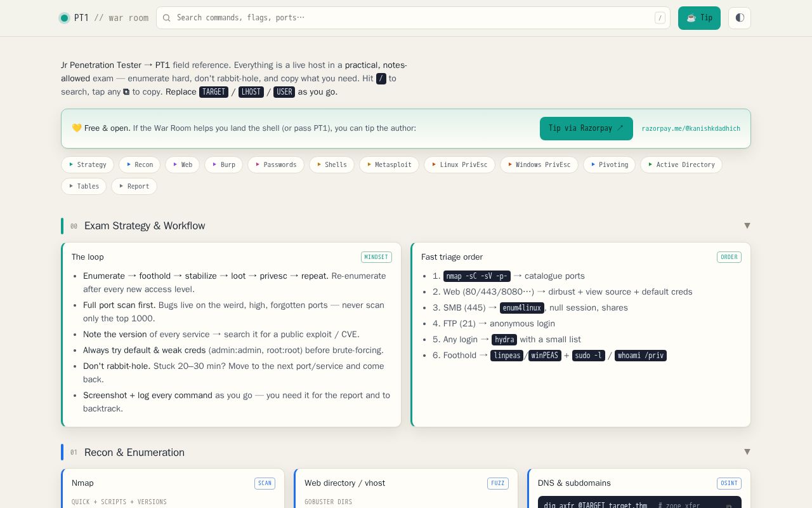Open the razorpay.me/@kanishkdadhich link
812x508 pixels.
691,128
